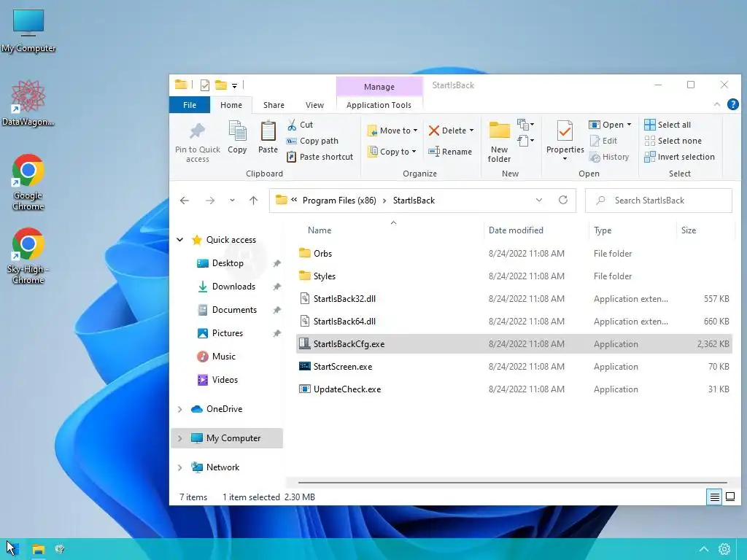Click the Pin to Quick access icon
Image resolution: width=747 pixels, height=560 pixels.
[197, 131]
